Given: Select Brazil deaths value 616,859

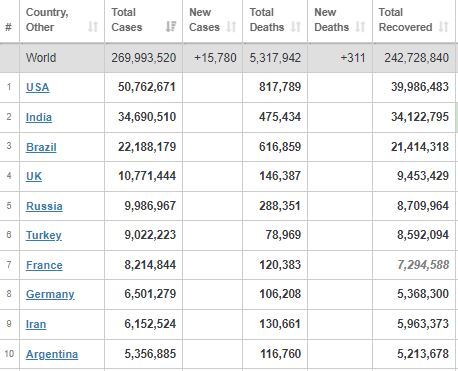Looking at the screenshot, I should coord(280,147).
